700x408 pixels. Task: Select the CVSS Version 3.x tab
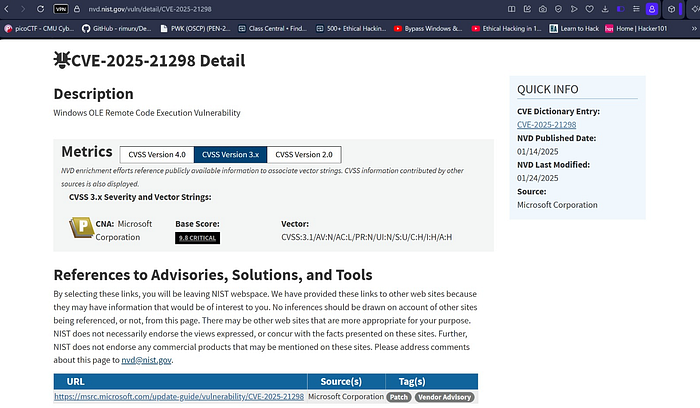(230, 154)
